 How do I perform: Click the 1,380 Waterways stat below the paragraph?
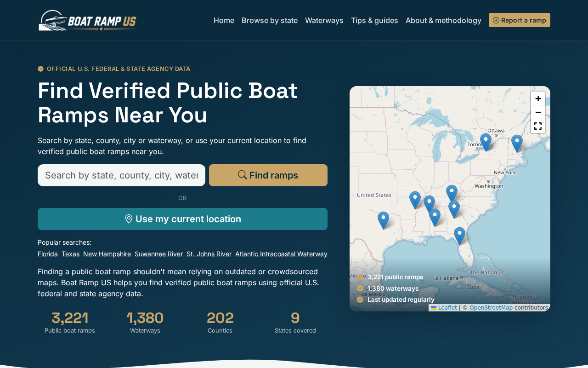[x=145, y=322]
